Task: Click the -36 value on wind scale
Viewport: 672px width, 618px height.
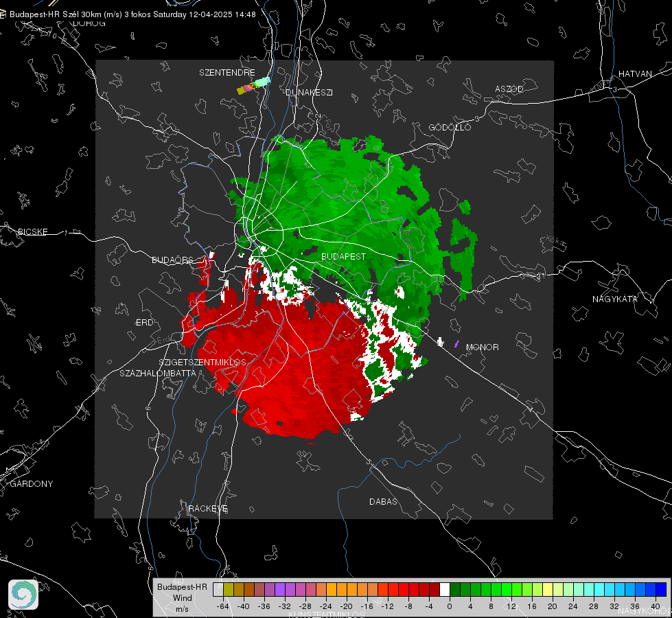Action: [264, 606]
